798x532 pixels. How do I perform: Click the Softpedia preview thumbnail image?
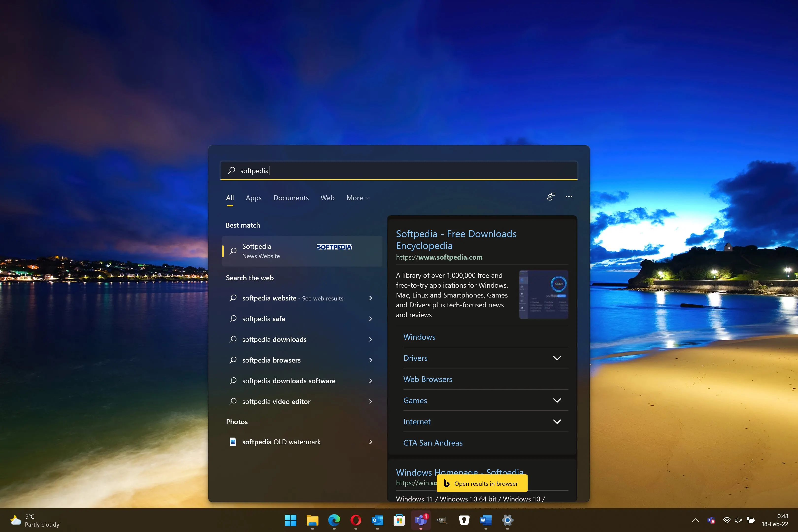[x=544, y=295]
